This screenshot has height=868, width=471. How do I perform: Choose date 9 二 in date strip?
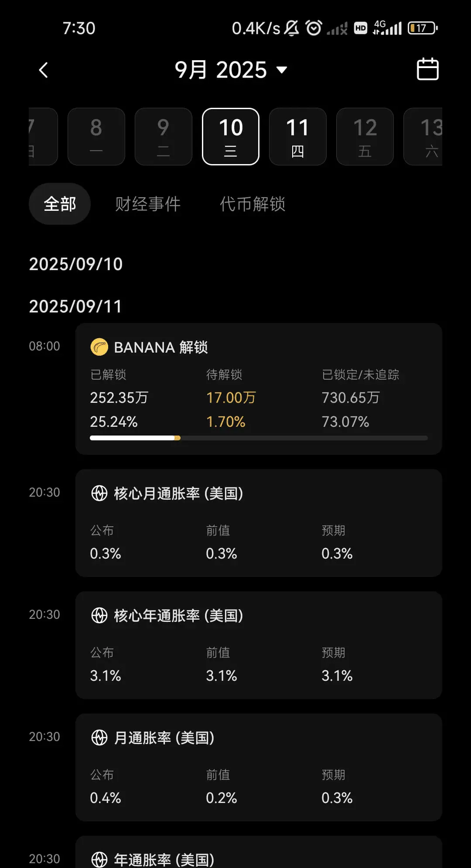tap(164, 137)
